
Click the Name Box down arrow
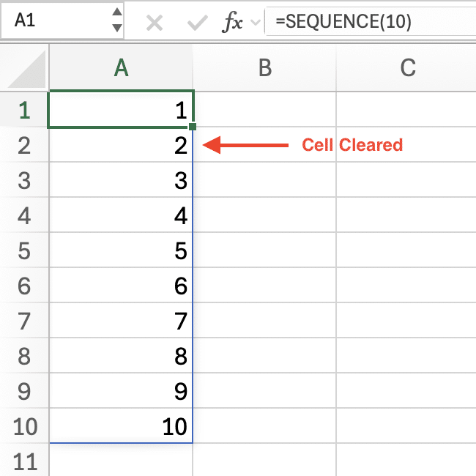click(117, 28)
